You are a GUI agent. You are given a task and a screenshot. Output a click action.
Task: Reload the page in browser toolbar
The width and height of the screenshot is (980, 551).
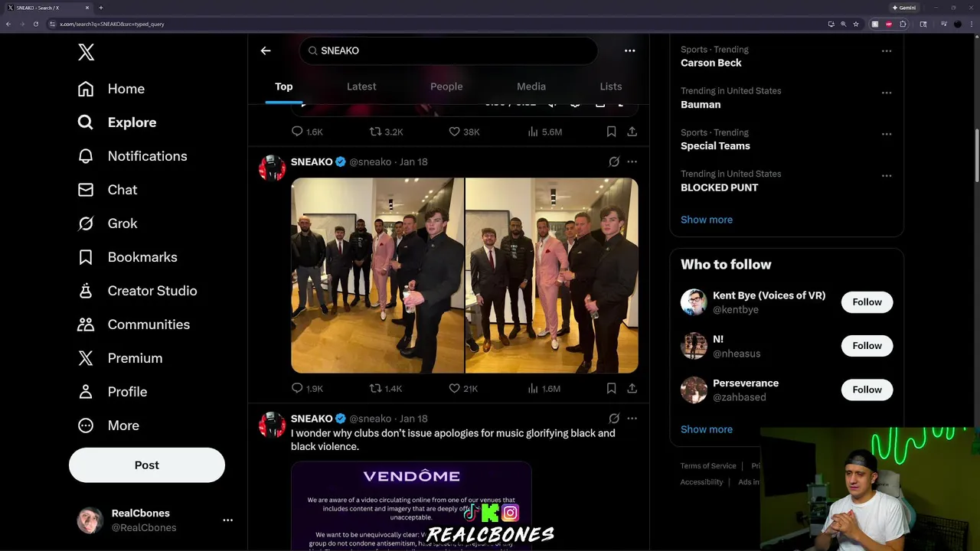(35, 24)
